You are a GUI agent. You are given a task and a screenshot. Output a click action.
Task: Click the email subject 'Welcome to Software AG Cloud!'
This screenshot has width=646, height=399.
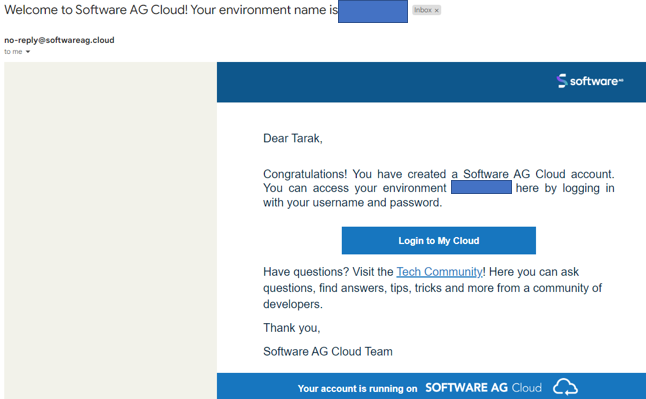click(96, 9)
